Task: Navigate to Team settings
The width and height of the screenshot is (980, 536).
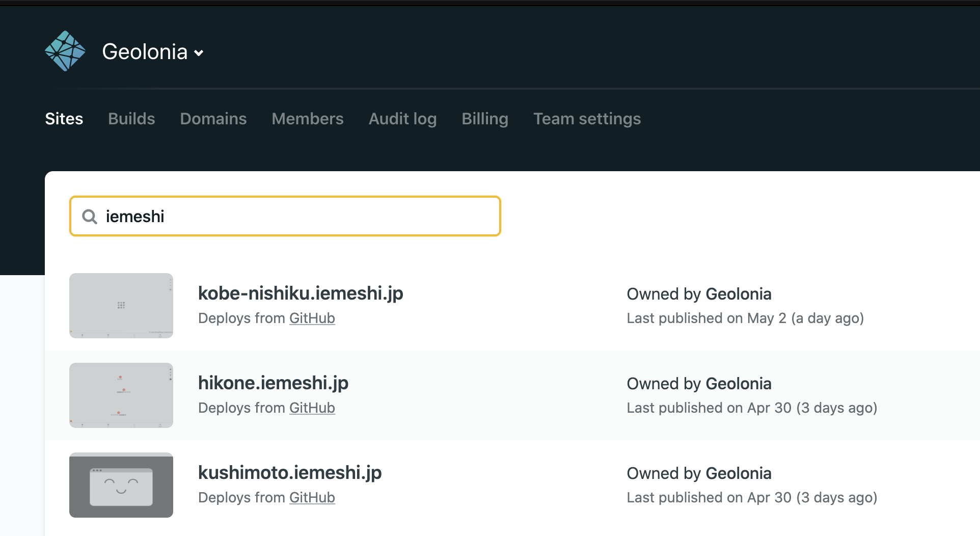Action: [587, 119]
